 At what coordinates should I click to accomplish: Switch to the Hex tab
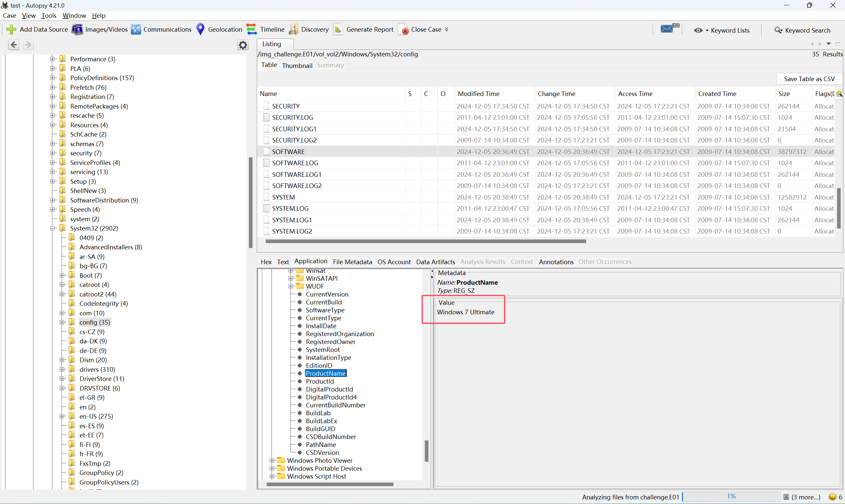266,262
